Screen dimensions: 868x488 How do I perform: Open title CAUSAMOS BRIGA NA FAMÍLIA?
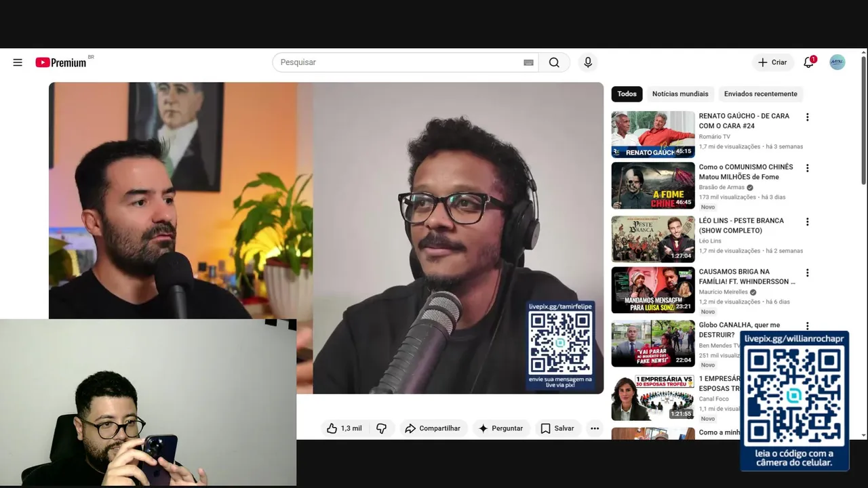pos(747,277)
